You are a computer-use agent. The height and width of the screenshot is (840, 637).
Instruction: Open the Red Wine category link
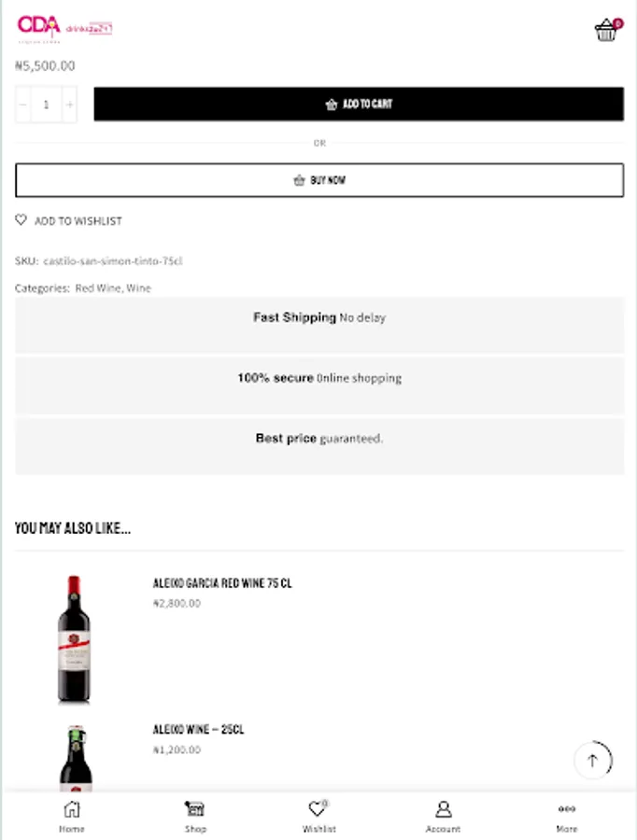[97, 288]
